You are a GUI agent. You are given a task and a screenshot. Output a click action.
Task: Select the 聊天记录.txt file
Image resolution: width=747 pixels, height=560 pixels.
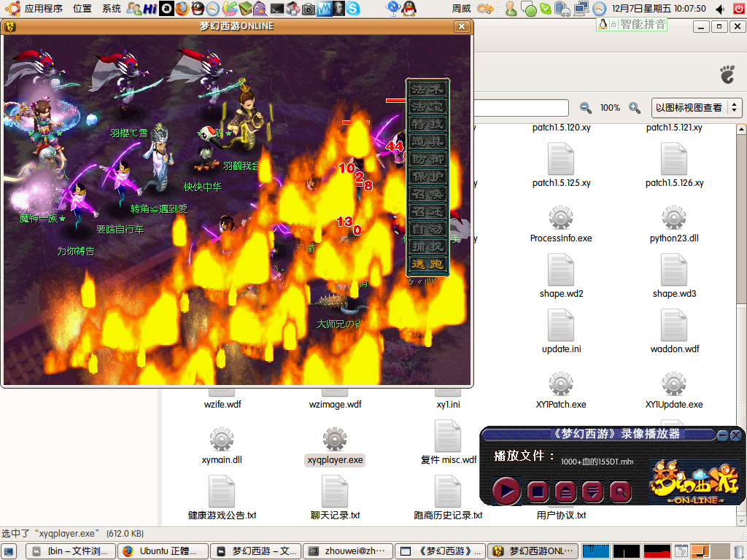point(335,497)
